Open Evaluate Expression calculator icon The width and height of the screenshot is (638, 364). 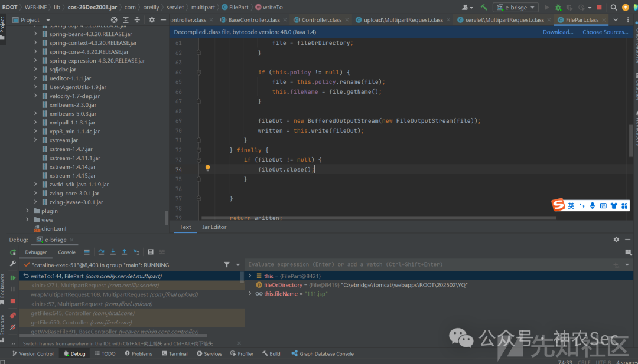click(x=151, y=252)
